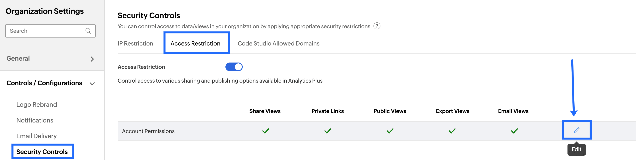
Task: Switch to the IP Restriction tab
Action: click(x=135, y=44)
